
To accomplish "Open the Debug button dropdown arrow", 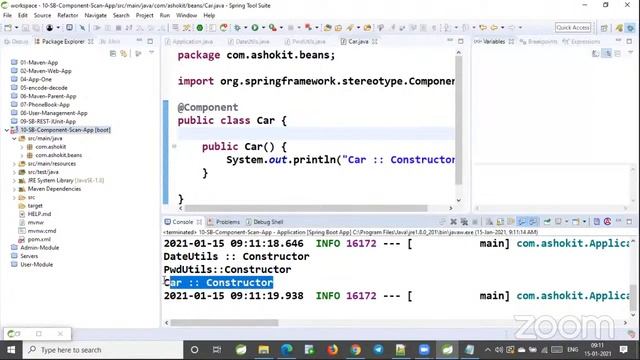I will click(245, 28).
